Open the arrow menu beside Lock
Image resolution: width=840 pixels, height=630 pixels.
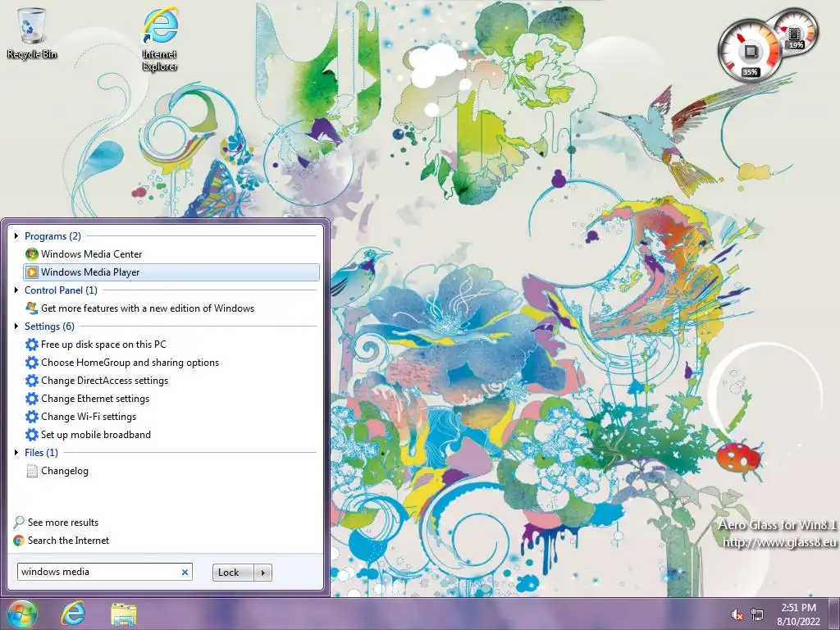tap(263, 572)
